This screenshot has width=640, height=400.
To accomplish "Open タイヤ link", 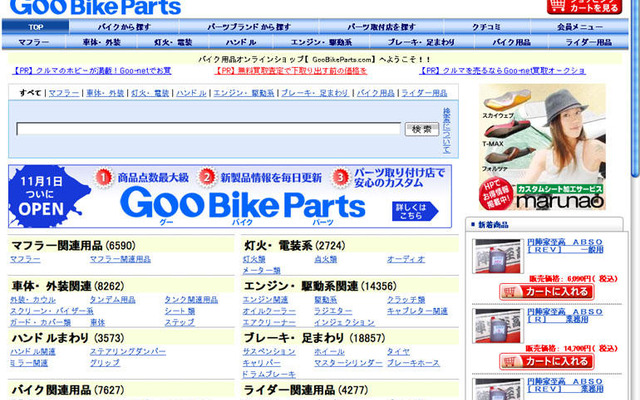I will [x=398, y=351].
